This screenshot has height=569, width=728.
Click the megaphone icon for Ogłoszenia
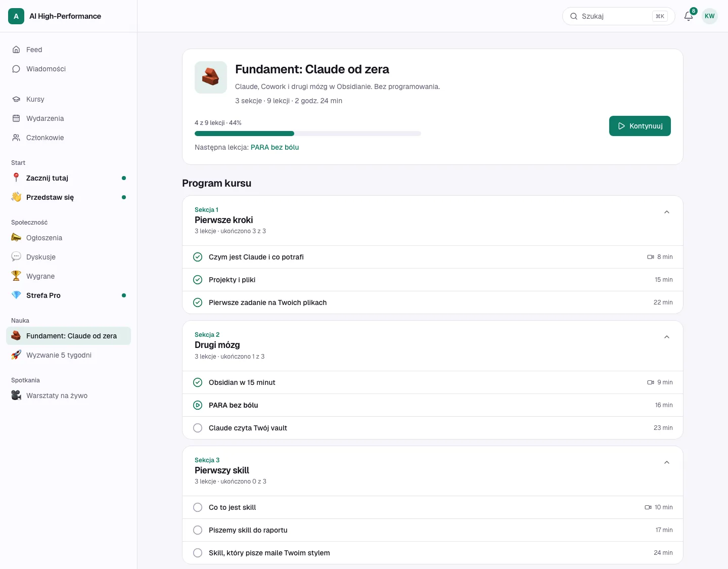pyautogui.click(x=16, y=237)
